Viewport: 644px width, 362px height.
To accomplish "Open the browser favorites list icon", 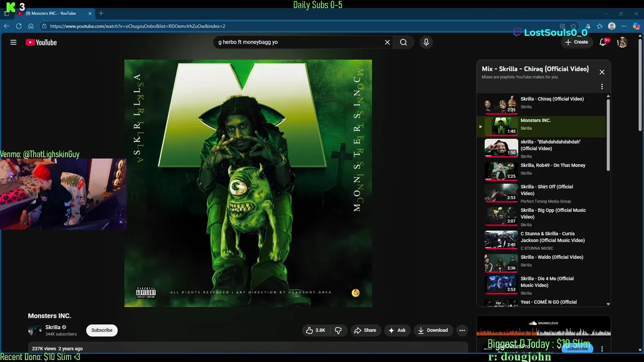I will coord(600,26).
